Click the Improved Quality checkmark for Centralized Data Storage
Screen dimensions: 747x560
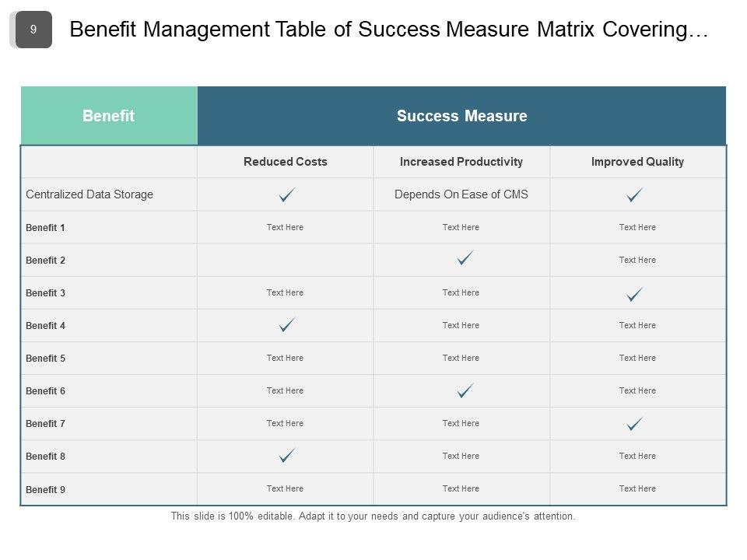pyautogui.click(x=635, y=195)
